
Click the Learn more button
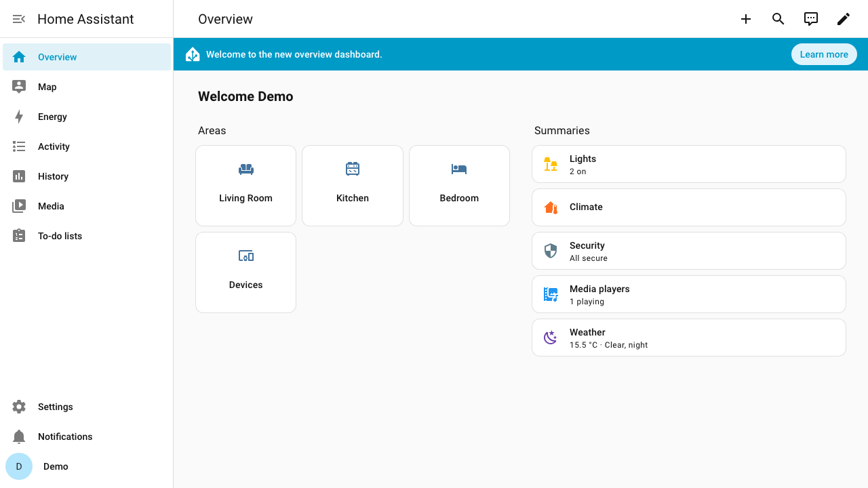(824, 54)
